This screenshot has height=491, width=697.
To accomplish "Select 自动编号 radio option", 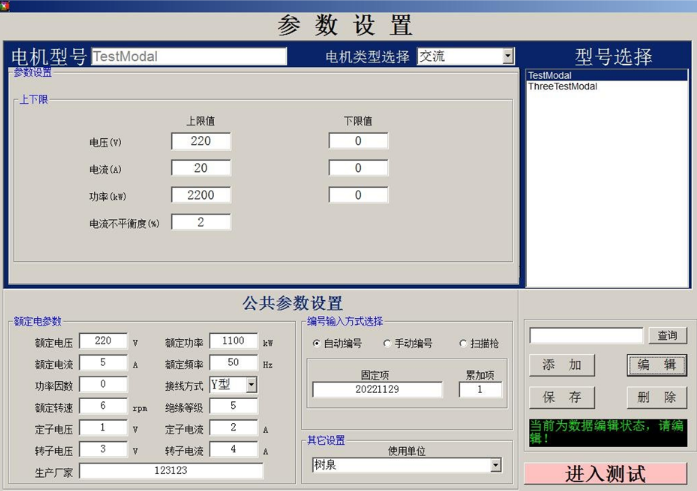I will click(317, 343).
